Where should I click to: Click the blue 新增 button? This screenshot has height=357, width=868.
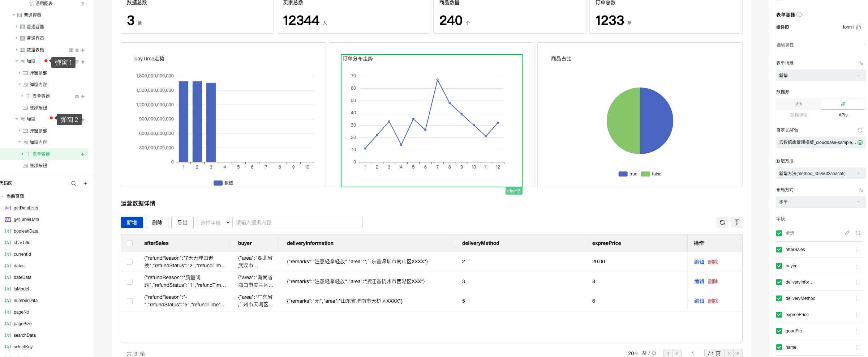[x=132, y=222]
